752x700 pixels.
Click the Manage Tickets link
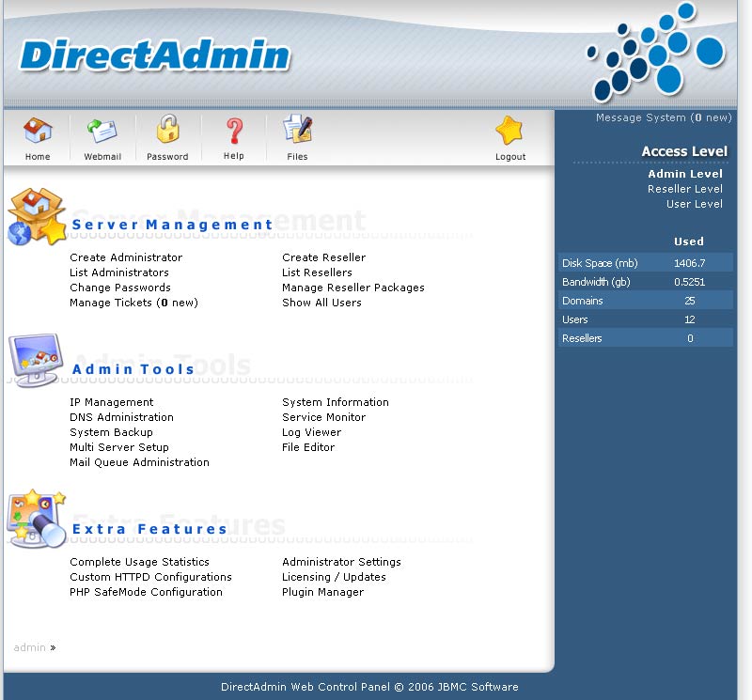tap(133, 303)
